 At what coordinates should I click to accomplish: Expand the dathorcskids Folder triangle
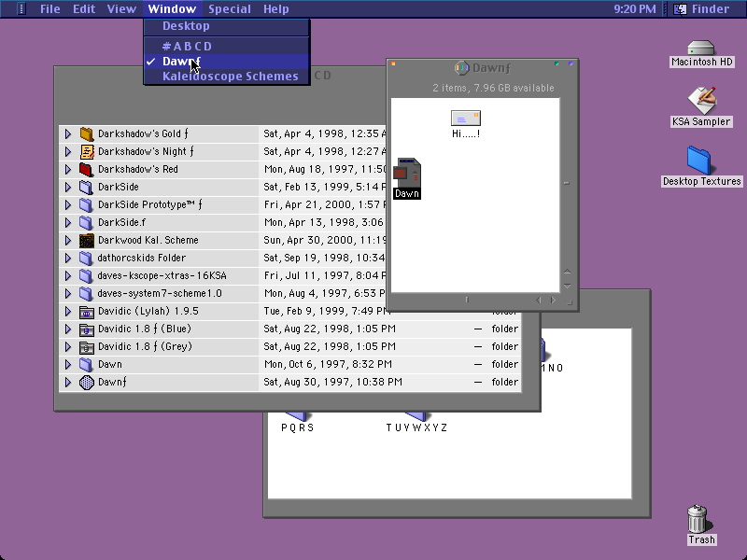68,259
